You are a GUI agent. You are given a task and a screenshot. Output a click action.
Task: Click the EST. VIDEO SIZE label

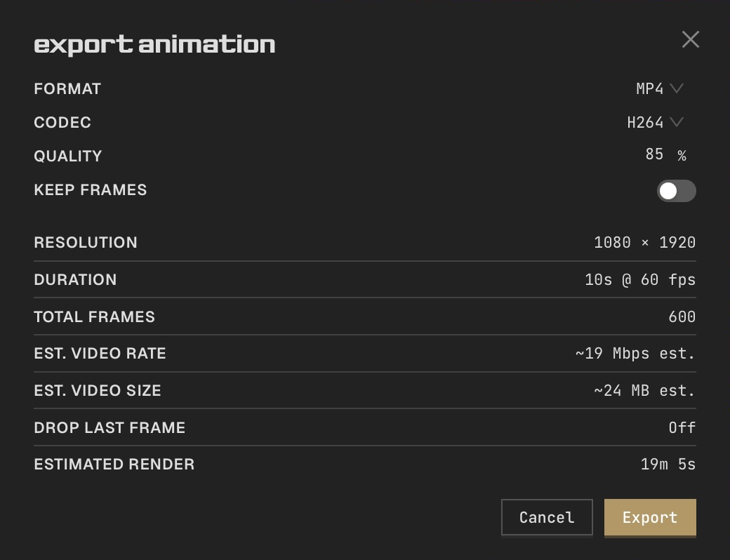click(x=98, y=391)
